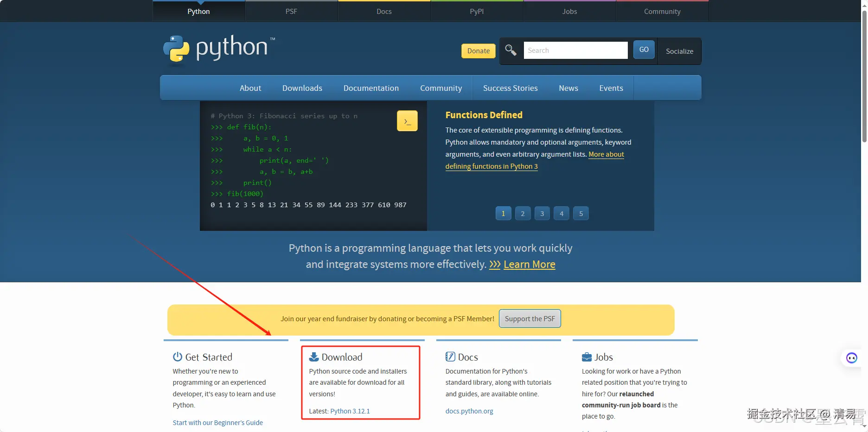
Task: Show code slide 1
Action: click(503, 213)
